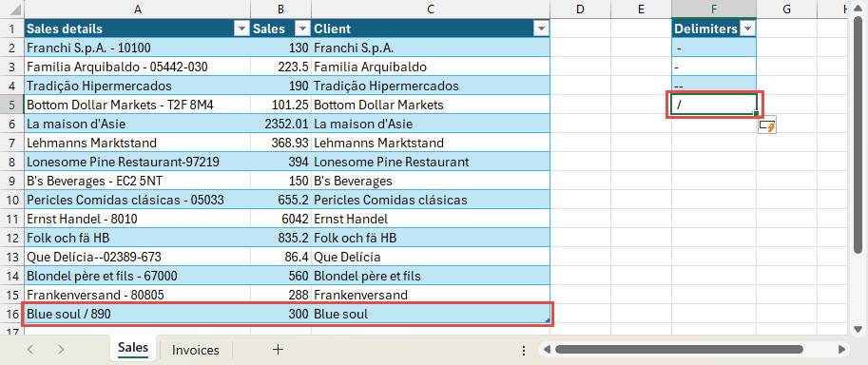Select cell 'Lonesome Pine Restaurant-97219'
The width and height of the screenshot is (868, 365).
coord(137,162)
